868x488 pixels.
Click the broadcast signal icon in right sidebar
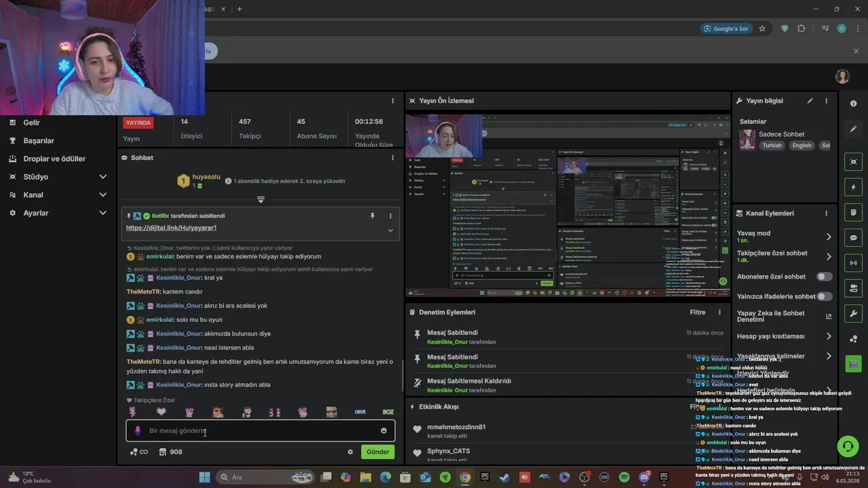click(x=853, y=263)
